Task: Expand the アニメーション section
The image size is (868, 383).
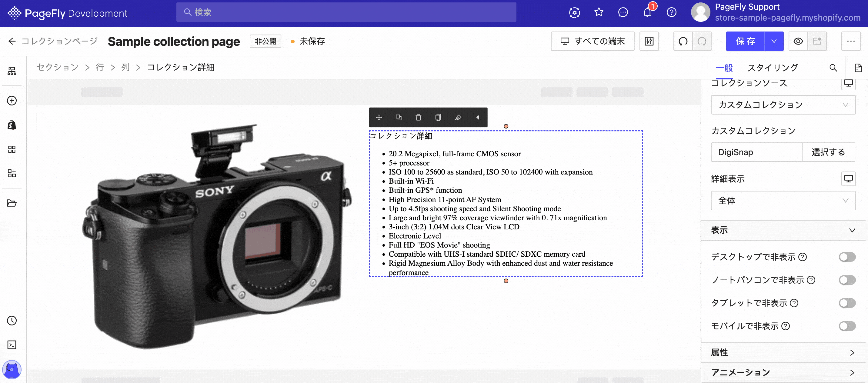Action: pyautogui.click(x=783, y=373)
